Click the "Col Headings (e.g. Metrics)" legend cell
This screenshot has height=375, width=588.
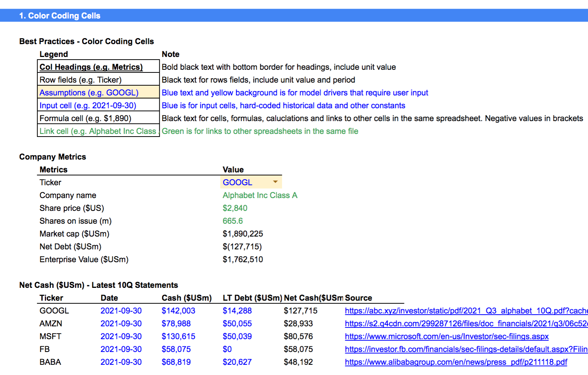[98, 66]
